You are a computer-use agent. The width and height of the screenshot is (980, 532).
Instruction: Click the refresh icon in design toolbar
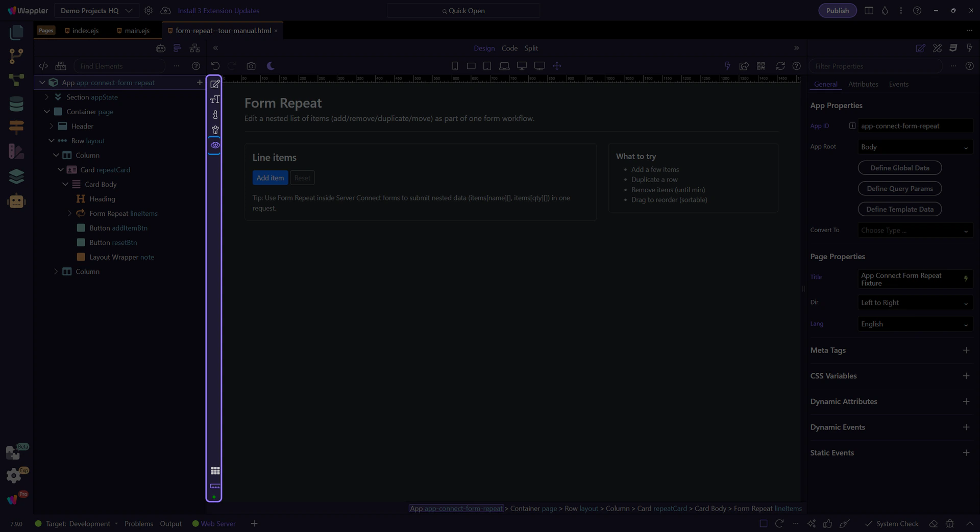[780, 66]
